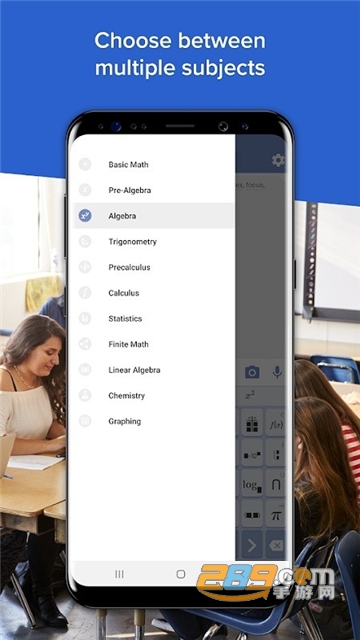Viewport: 360px width, 640px height.
Task: Select the Algebra subject
Action: click(x=153, y=216)
